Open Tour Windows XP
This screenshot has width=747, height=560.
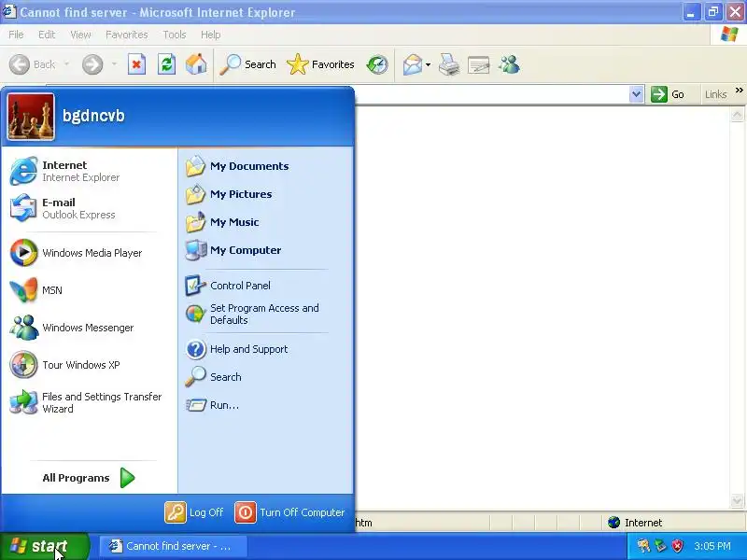[x=89, y=365]
